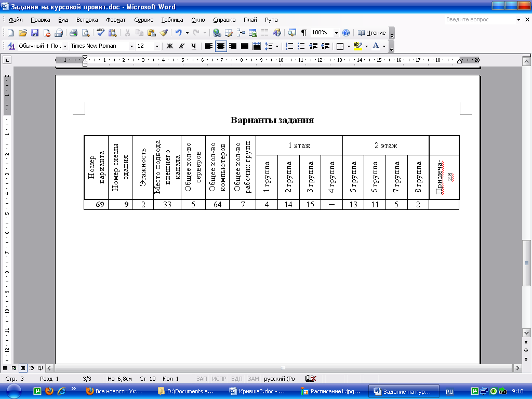
Task: Toggle show/hide paragraph marks
Action: [x=304, y=33]
